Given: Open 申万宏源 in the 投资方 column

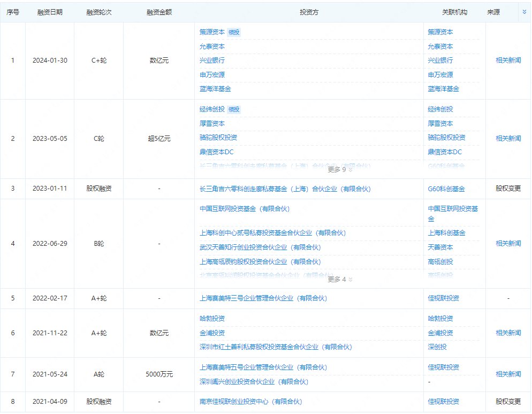Looking at the screenshot, I should point(212,75).
